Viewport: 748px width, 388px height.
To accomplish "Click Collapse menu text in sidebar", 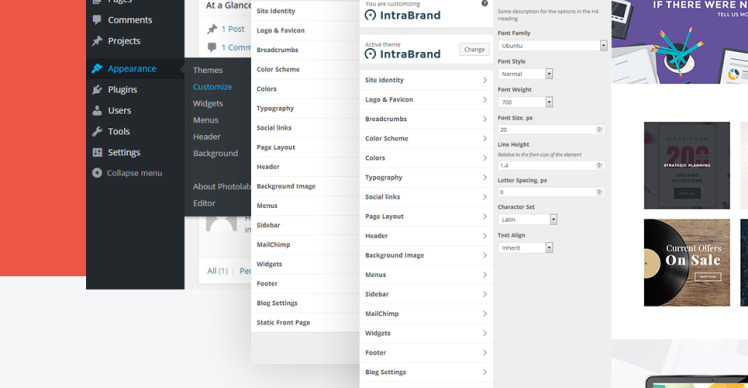I will (x=134, y=173).
